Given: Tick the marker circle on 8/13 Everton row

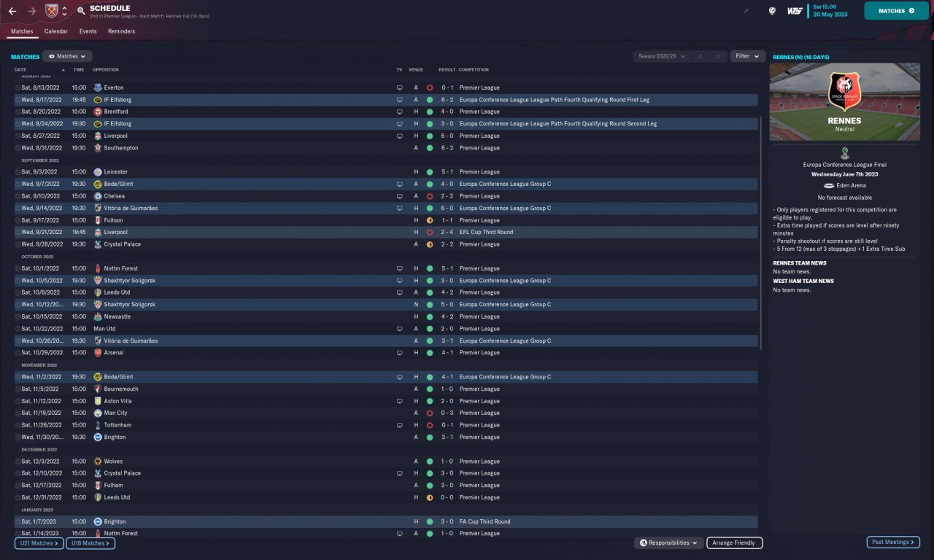Looking at the screenshot, I should tap(18, 87).
